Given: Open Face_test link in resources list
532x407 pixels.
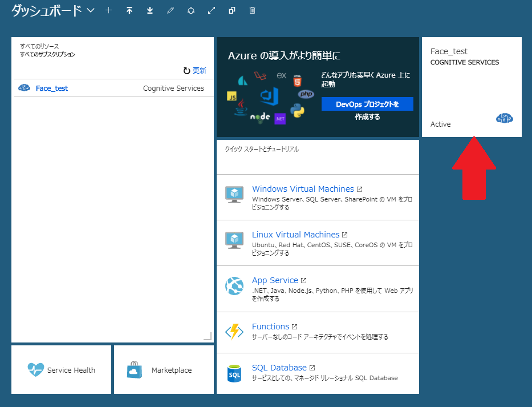Looking at the screenshot, I should 51,88.
